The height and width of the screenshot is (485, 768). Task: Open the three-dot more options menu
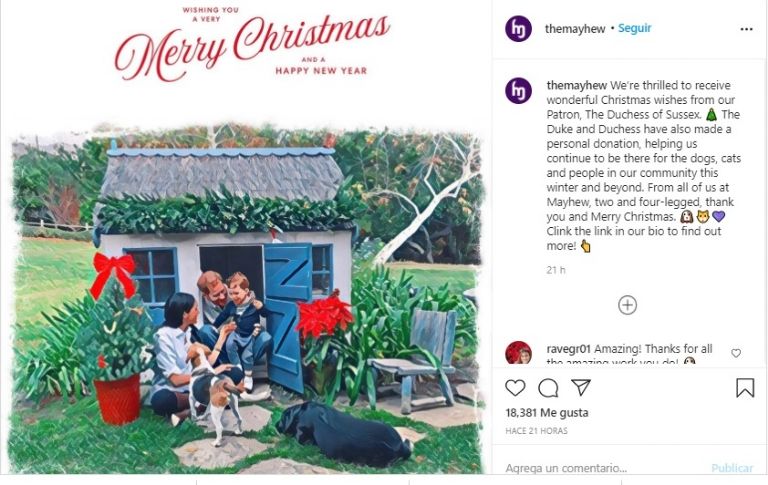tap(746, 29)
